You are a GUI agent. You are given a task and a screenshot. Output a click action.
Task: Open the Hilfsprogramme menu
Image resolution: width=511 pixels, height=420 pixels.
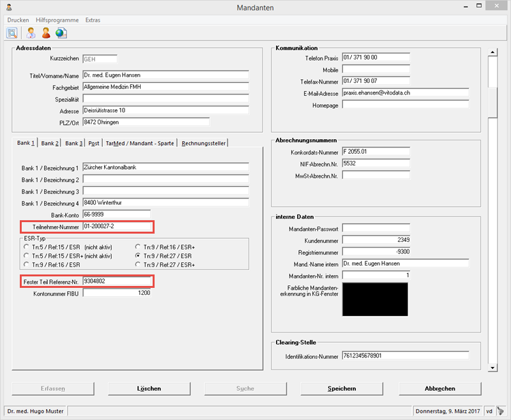point(57,20)
